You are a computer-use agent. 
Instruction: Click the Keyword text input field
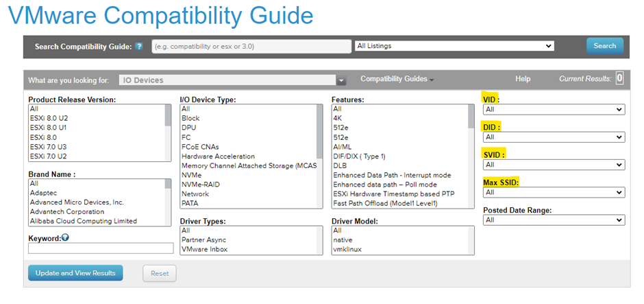[x=101, y=248]
